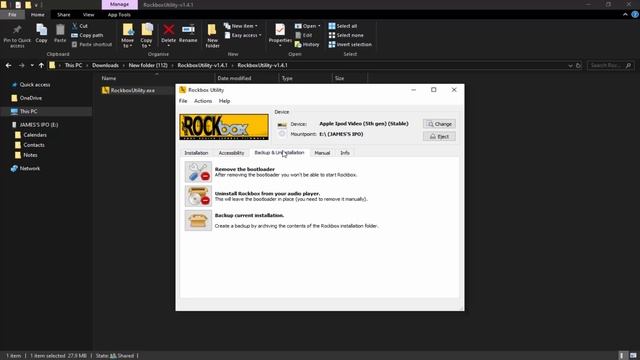Select the Backup & Uninstallation tab
The image size is (640, 360).
coord(279,152)
